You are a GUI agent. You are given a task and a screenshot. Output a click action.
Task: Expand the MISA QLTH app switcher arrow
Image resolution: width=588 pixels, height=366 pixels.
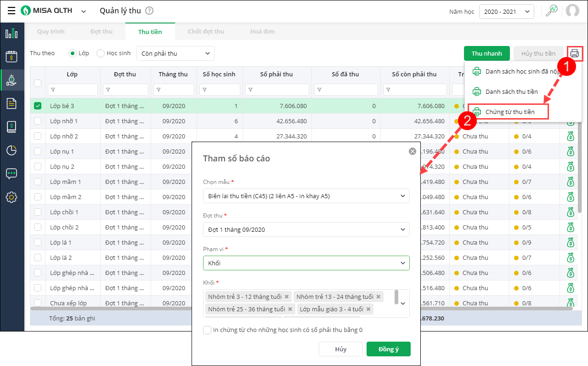pos(84,11)
